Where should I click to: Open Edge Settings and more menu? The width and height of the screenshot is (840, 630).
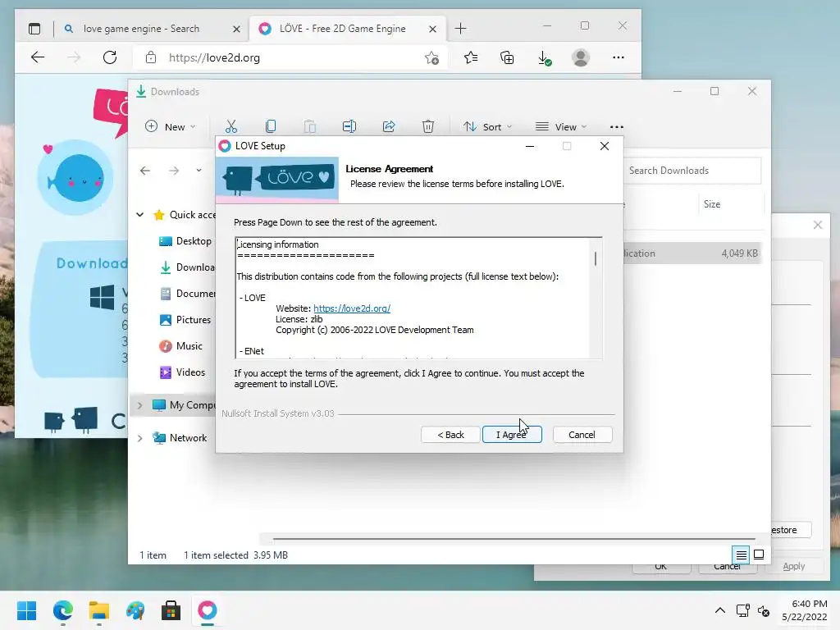tap(619, 57)
